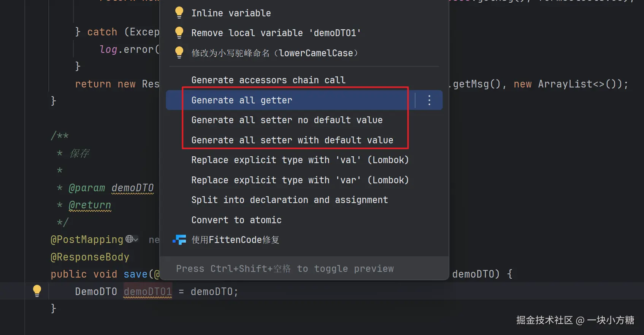Click the underlined demoDTO1 variable in code

[148, 292]
